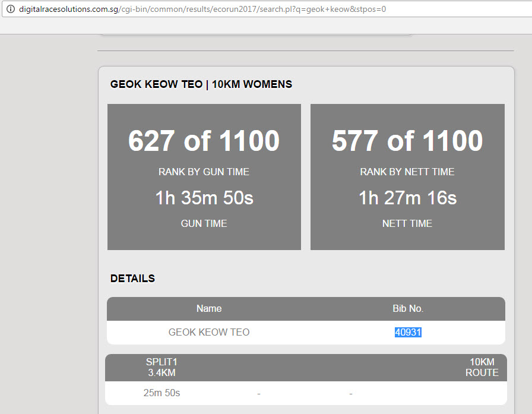Click the 1h 27m 16s nett time value

[x=407, y=198]
